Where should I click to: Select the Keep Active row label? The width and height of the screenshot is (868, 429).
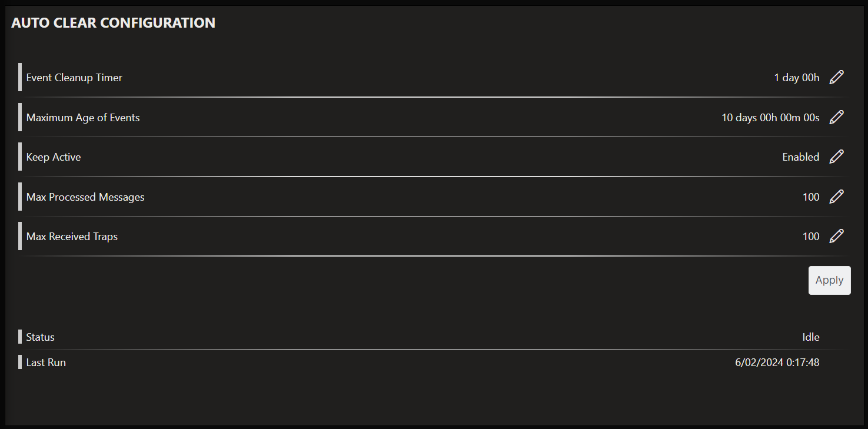click(x=54, y=157)
